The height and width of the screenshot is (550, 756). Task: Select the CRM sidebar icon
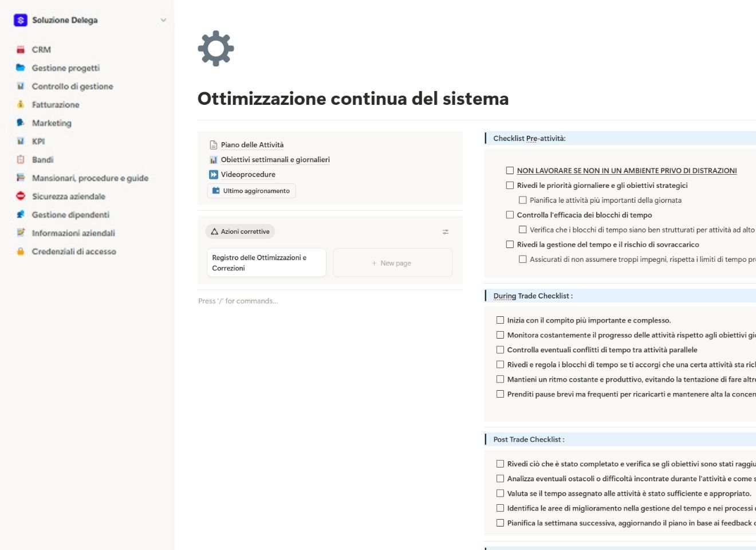[x=21, y=49]
